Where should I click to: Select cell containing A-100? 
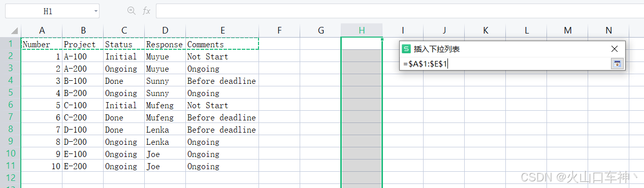coord(83,56)
